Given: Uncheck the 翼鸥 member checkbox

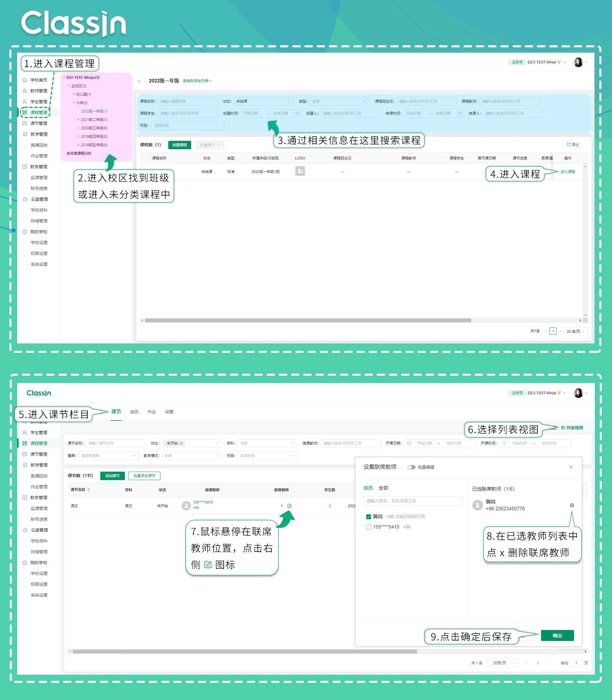Looking at the screenshot, I should (x=368, y=516).
